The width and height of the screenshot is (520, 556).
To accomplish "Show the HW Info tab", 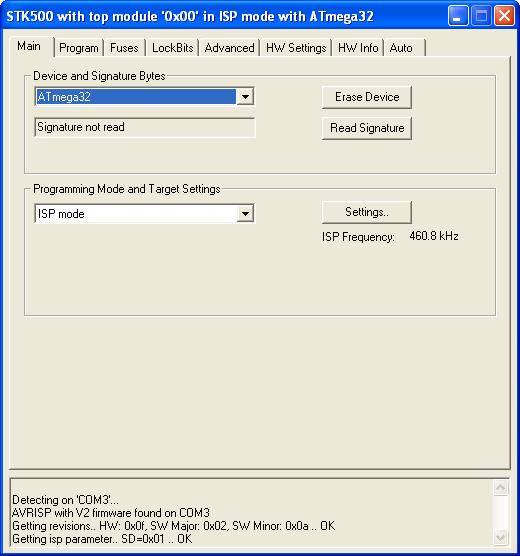I will (x=358, y=48).
